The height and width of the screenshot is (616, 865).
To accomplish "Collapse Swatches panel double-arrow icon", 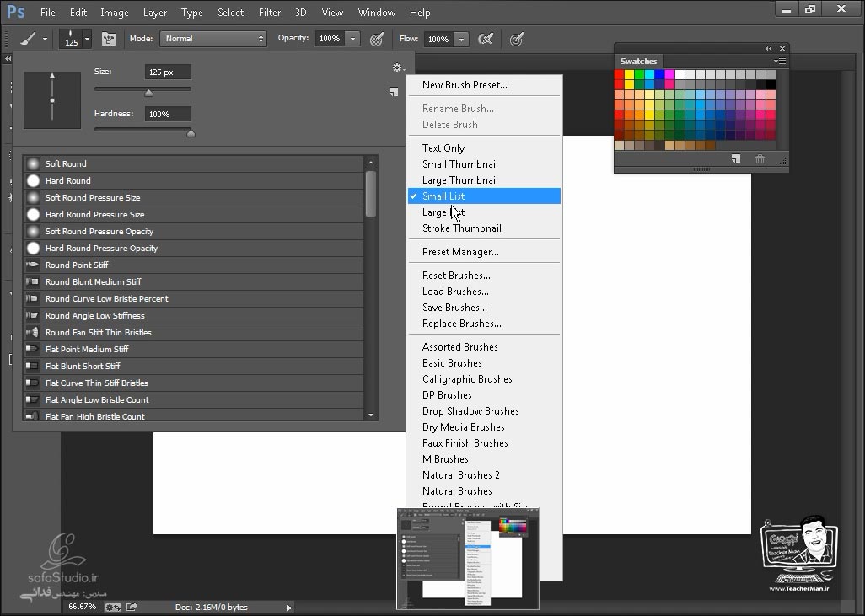I will 768,49.
